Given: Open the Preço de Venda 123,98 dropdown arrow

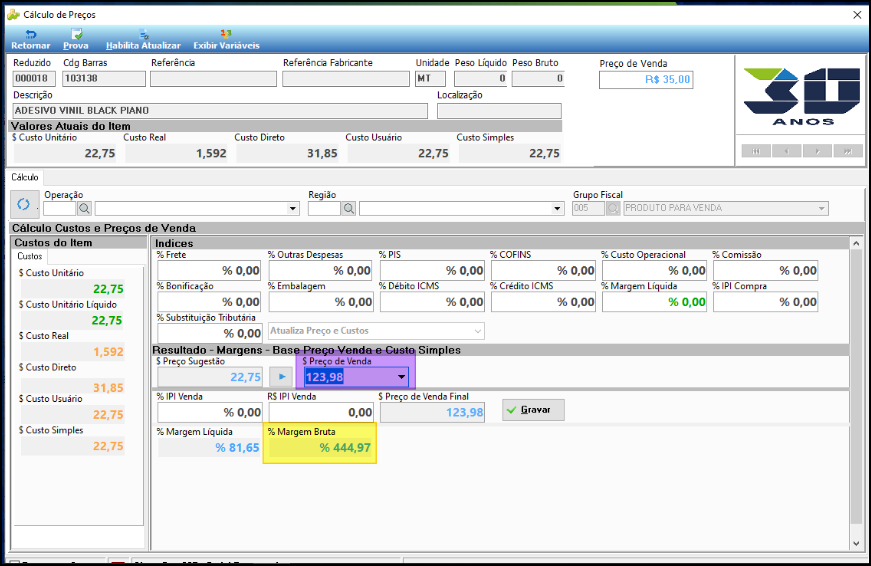Looking at the screenshot, I should point(401,377).
